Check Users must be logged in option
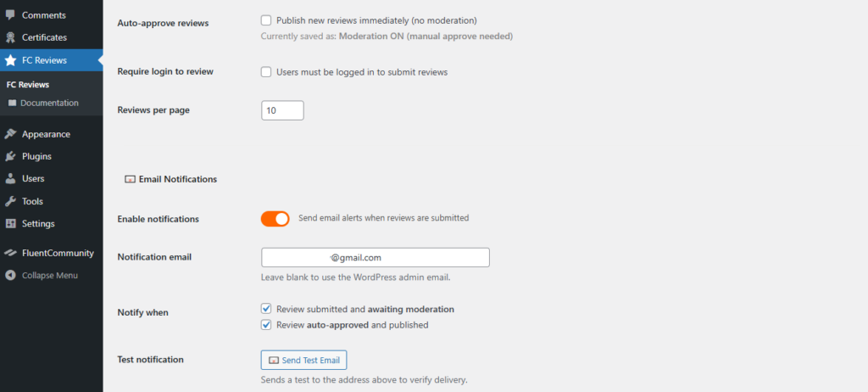 pyautogui.click(x=266, y=72)
